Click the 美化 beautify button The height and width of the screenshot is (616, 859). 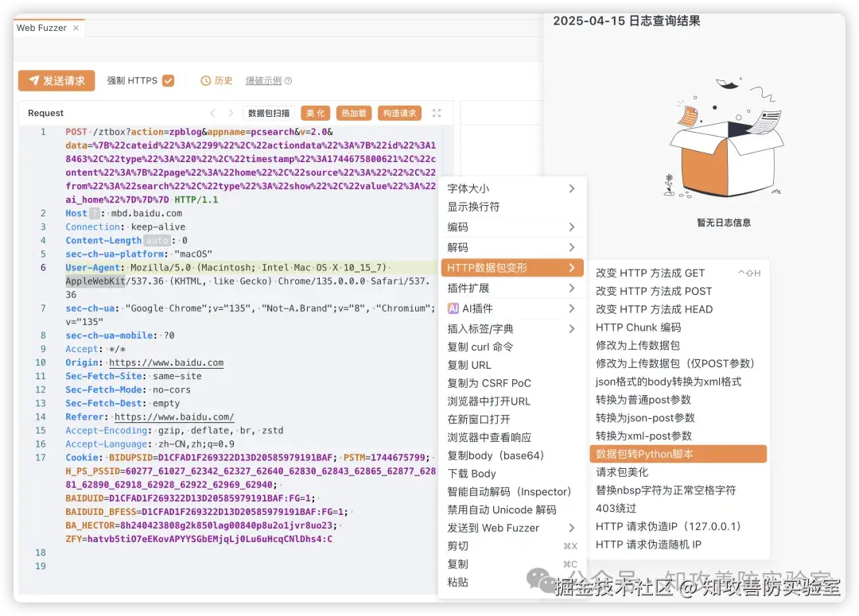point(315,113)
